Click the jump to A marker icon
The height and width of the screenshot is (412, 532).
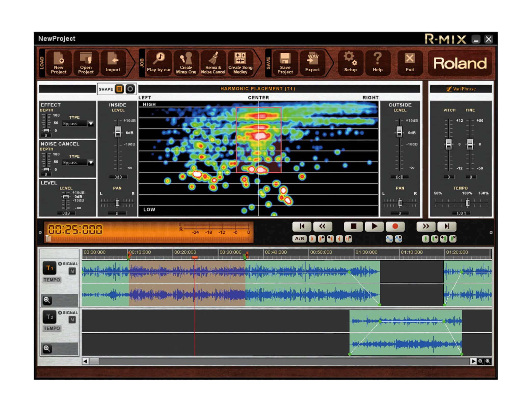pyautogui.click(x=321, y=239)
